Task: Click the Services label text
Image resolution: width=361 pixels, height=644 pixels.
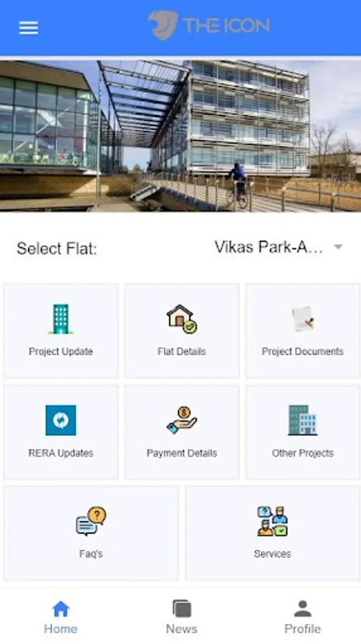Action: click(273, 554)
